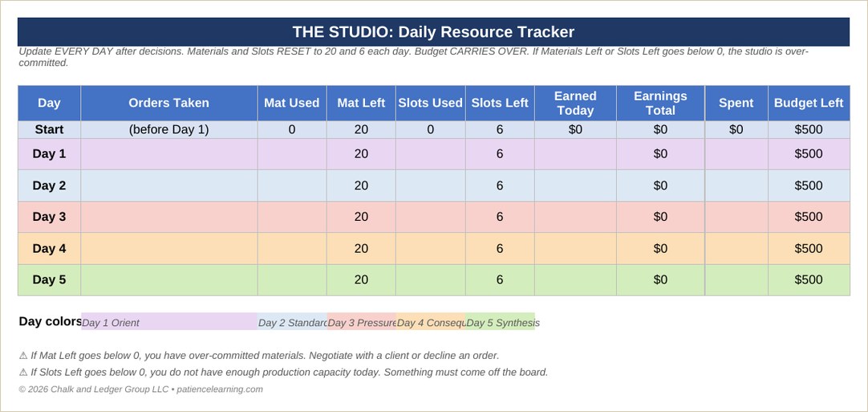Click the 'Start' row label
The image size is (868, 412).
click(49, 130)
